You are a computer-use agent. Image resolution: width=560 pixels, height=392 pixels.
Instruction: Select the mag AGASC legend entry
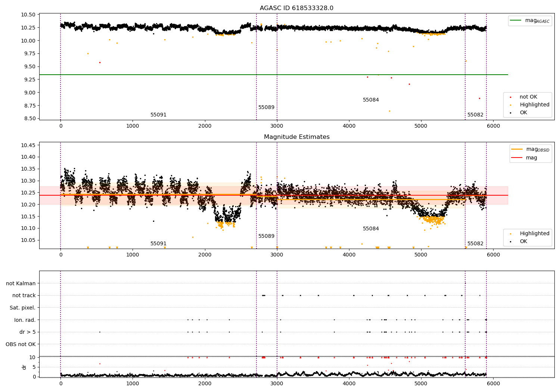(x=530, y=21)
